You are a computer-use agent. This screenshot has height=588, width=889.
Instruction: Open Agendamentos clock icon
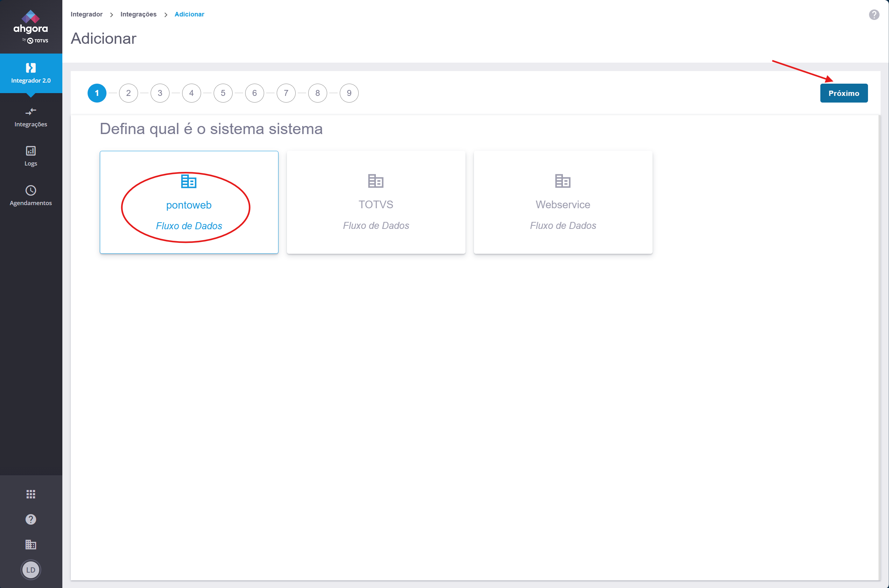tap(31, 190)
